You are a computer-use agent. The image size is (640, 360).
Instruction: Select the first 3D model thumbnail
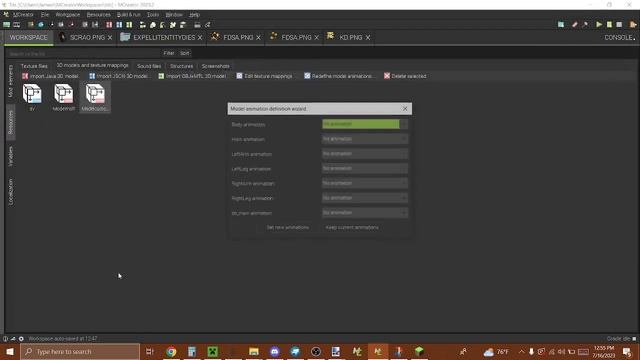pos(32,97)
